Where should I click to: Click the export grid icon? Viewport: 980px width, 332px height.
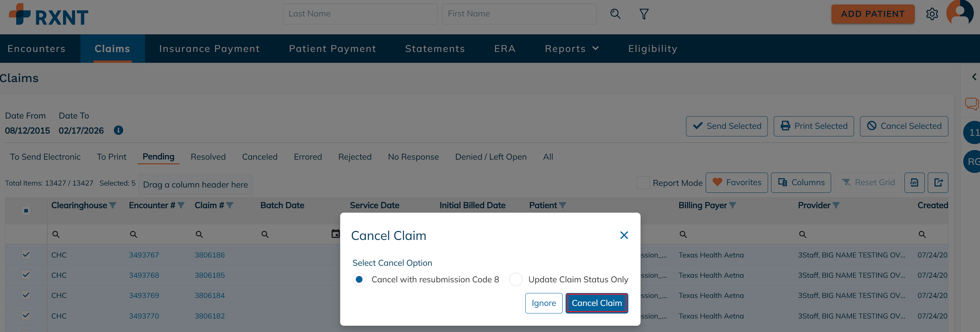[938, 183]
